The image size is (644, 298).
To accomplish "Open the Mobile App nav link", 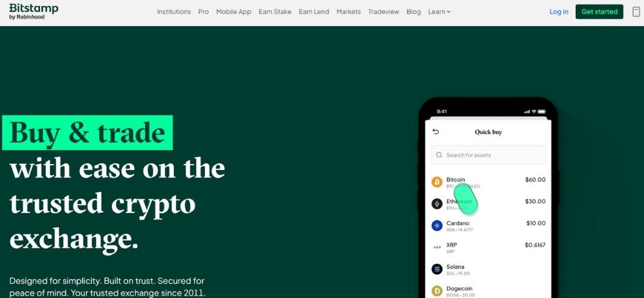I will point(234,12).
